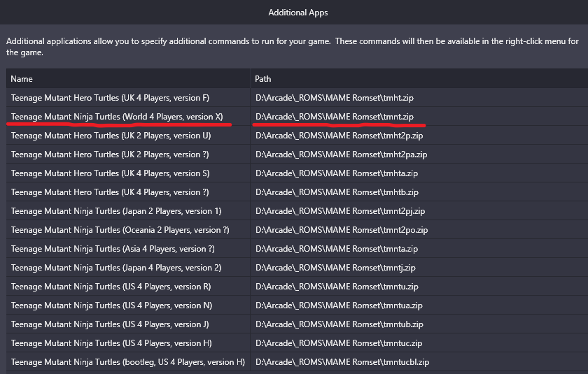
Task: Click the tmnt2pj.zip path cell
Action: [419, 211]
